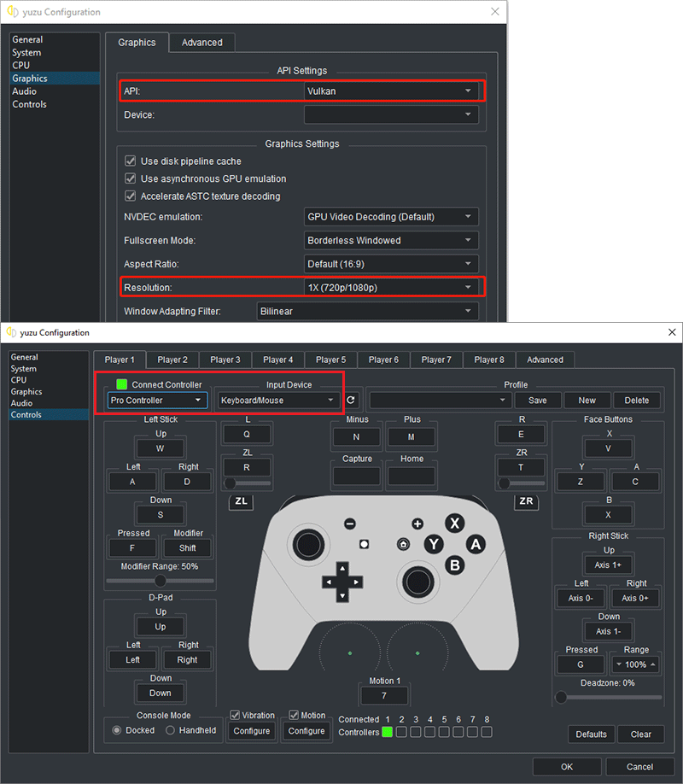Toggle connected controller 8 box

487,732
